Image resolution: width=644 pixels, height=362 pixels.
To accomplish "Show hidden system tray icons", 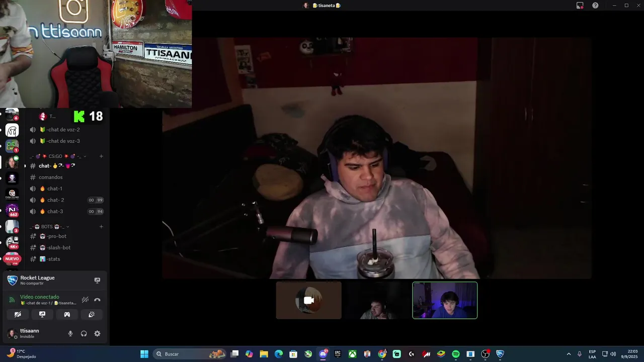I will pyautogui.click(x=569, y=354).
